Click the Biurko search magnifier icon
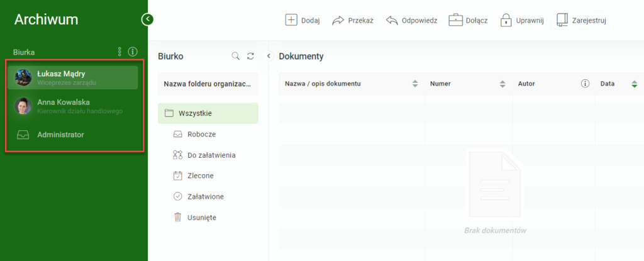The image size is (644, 261). (236, 56)
